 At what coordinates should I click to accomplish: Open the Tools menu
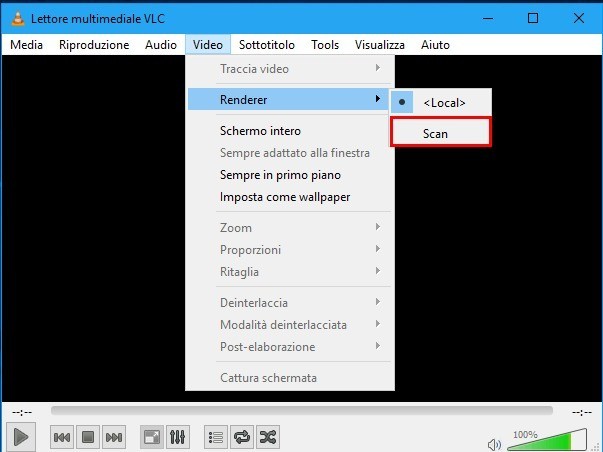coord(325,45)
